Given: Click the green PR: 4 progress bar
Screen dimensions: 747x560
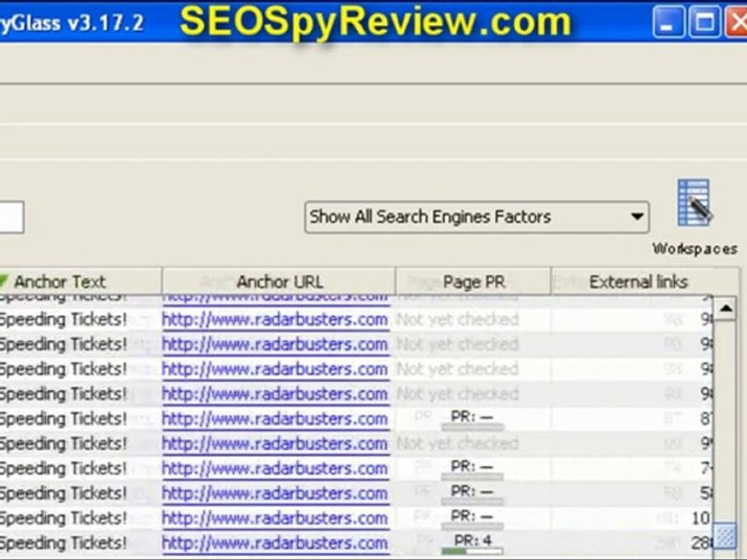Looking at the screenshot, I should click(x=472, y=551).
